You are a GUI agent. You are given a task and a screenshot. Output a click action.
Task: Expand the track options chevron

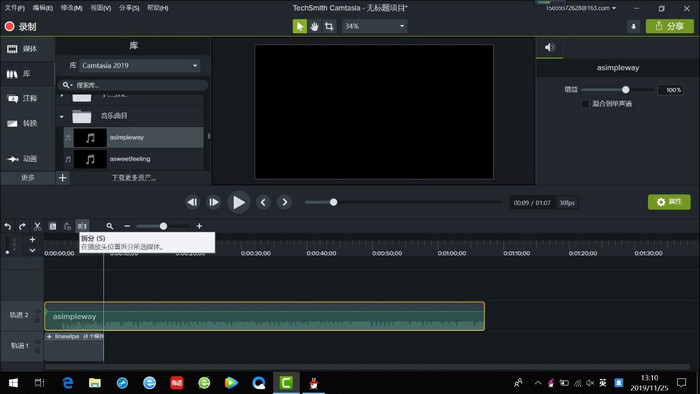point(32,250)
